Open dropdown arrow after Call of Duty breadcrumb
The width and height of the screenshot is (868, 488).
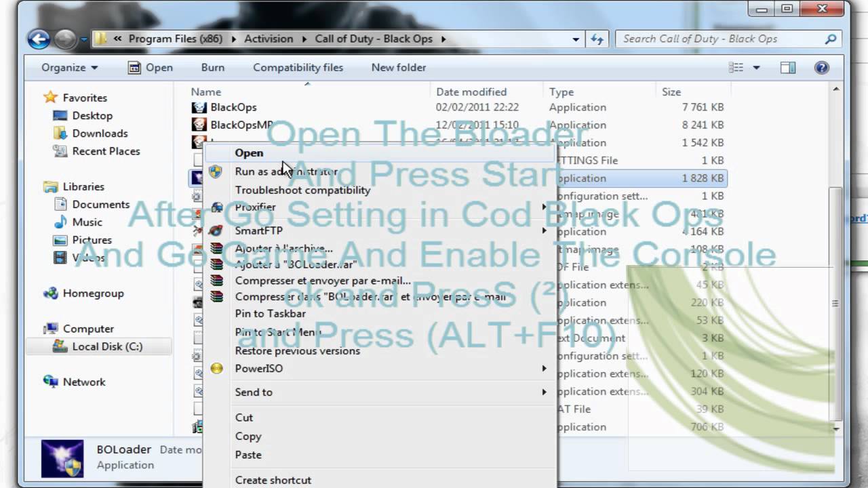[x=443, y=39]
